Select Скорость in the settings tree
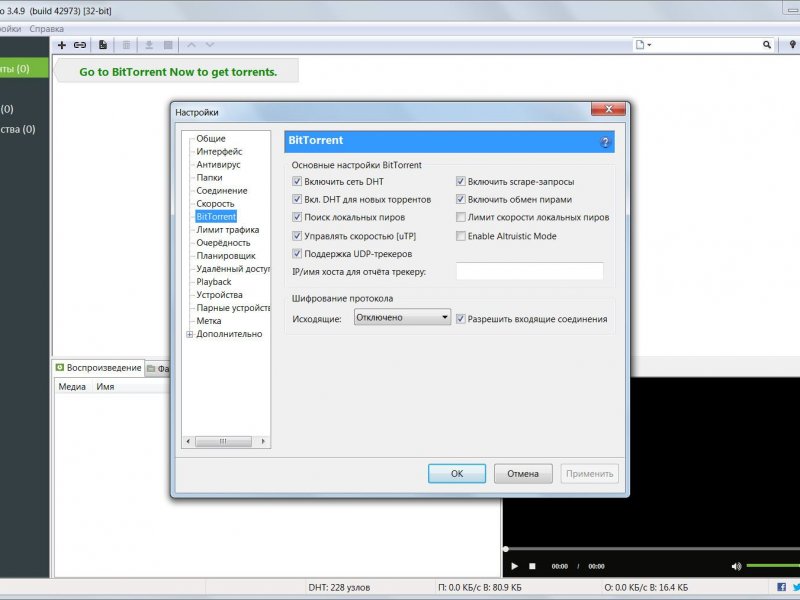The image size is (800, 600). pos(215,204)
